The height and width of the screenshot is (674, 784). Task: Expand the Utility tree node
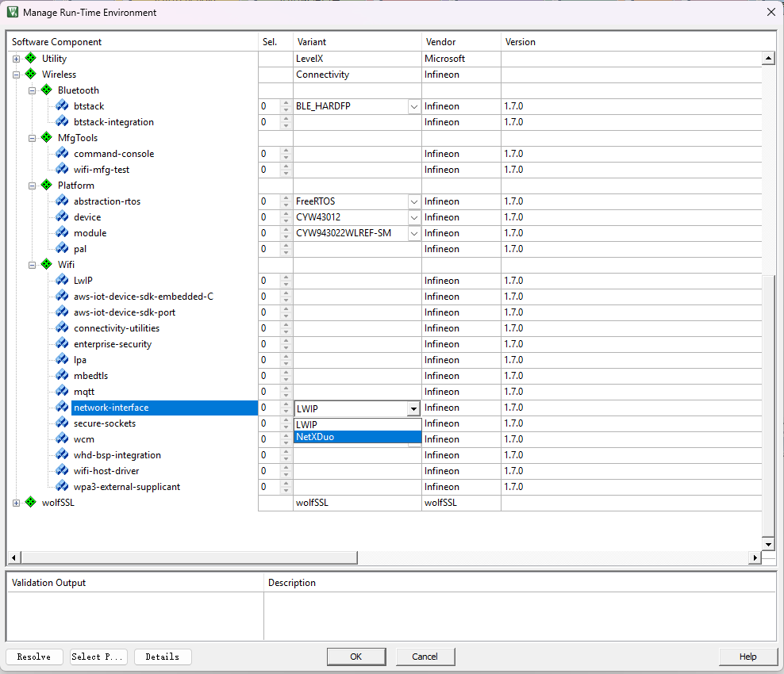coord(16,59)
